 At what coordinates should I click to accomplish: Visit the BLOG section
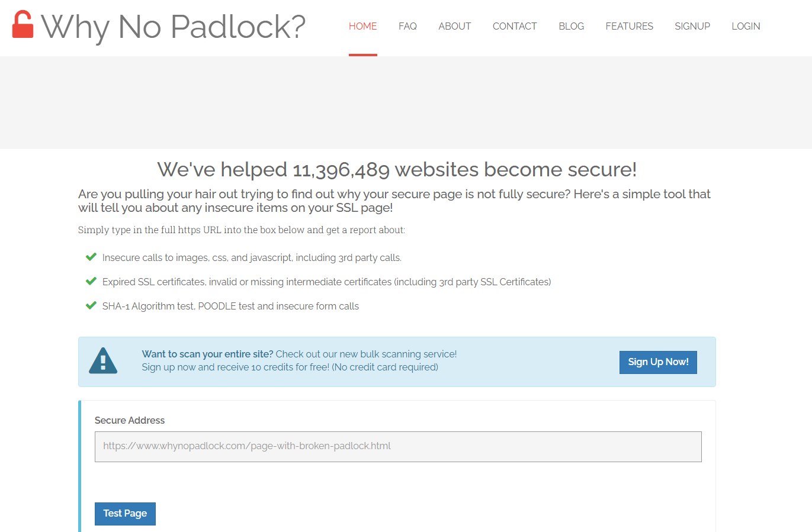pyautogui.click(x=572, y=26)
